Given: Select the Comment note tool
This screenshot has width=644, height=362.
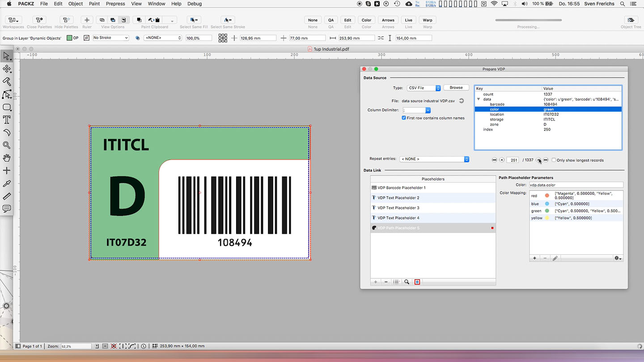Looking at the screenshot, I should [6, 209].
